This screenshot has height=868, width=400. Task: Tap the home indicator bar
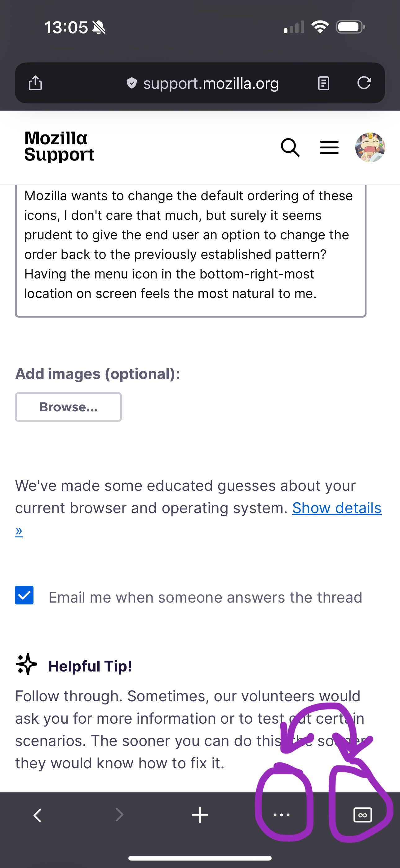[x=200, y=858]
